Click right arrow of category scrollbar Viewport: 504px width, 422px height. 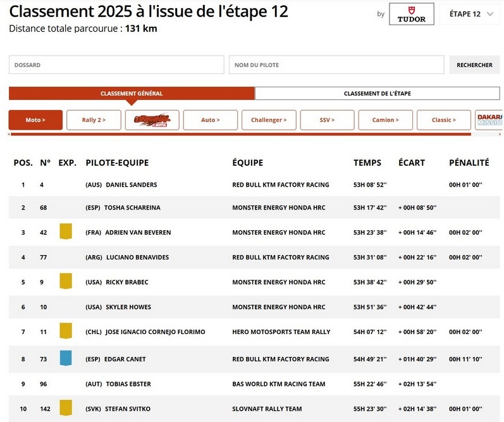pos(500,134)
